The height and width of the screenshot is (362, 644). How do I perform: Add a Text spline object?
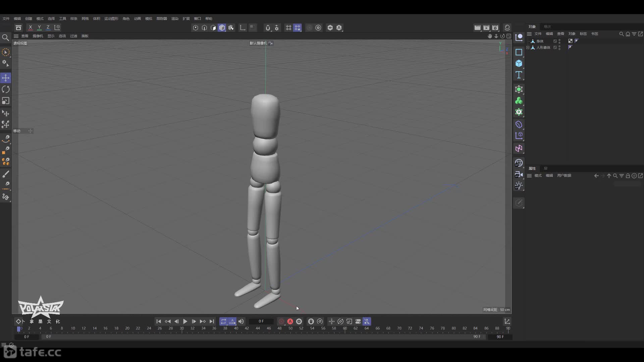(x=519, y=75)
